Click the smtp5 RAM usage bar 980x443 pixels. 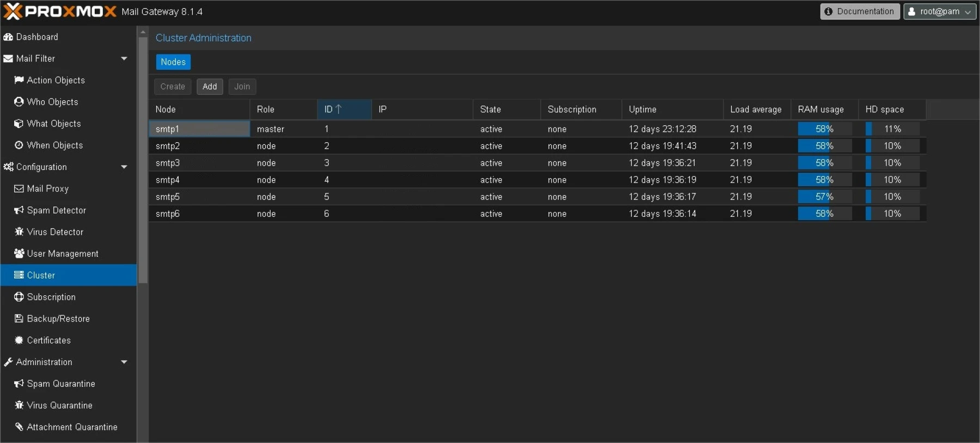tap(824, 197)
